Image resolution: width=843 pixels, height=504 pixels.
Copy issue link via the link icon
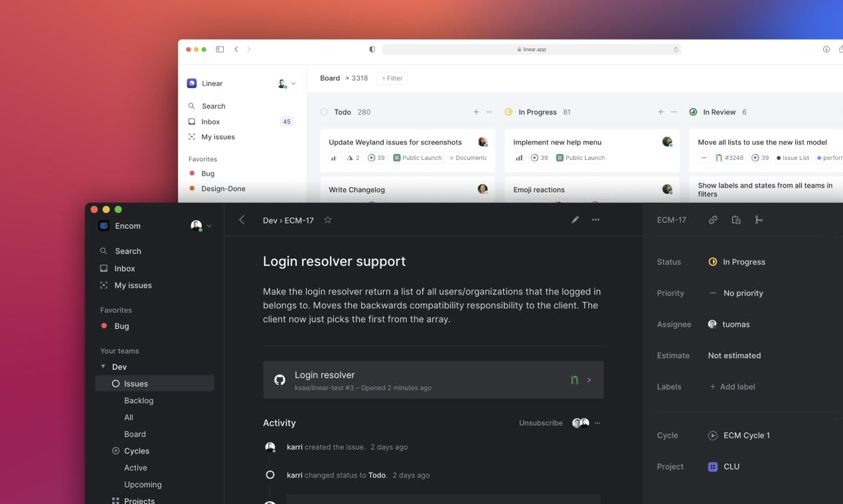tap(713, 220)
